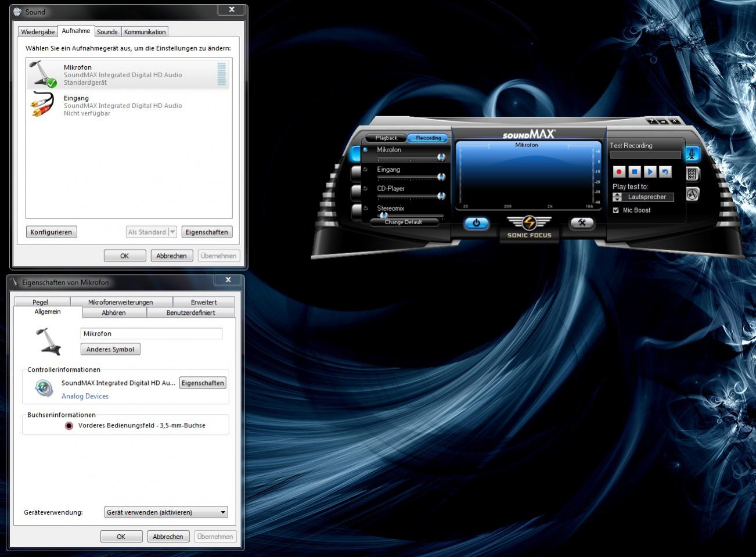Image resolution: width=756 pixels, height=557 pixels.
Task: Click Abbrechen in Eigenschaften von Mikrofon
Action: [168, 537]
